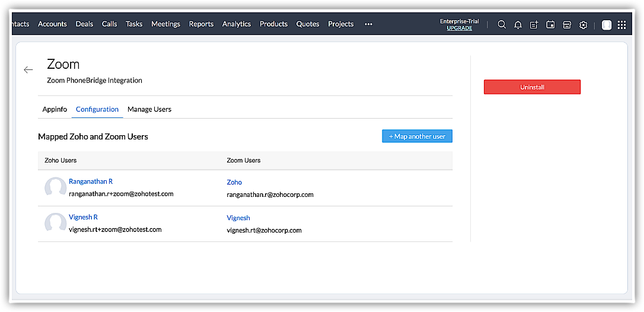Click the user profile avatar in header
Image resolution: width=644 pixels, height=312 pixels.
(607, 25)
